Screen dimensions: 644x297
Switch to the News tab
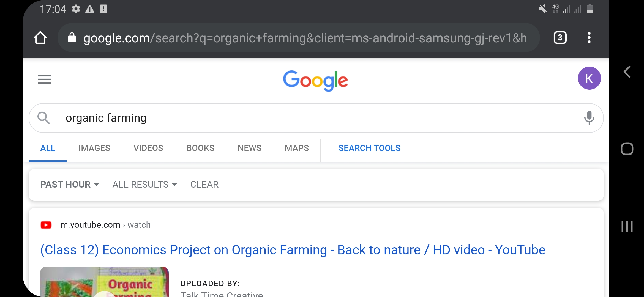[250, 148]
